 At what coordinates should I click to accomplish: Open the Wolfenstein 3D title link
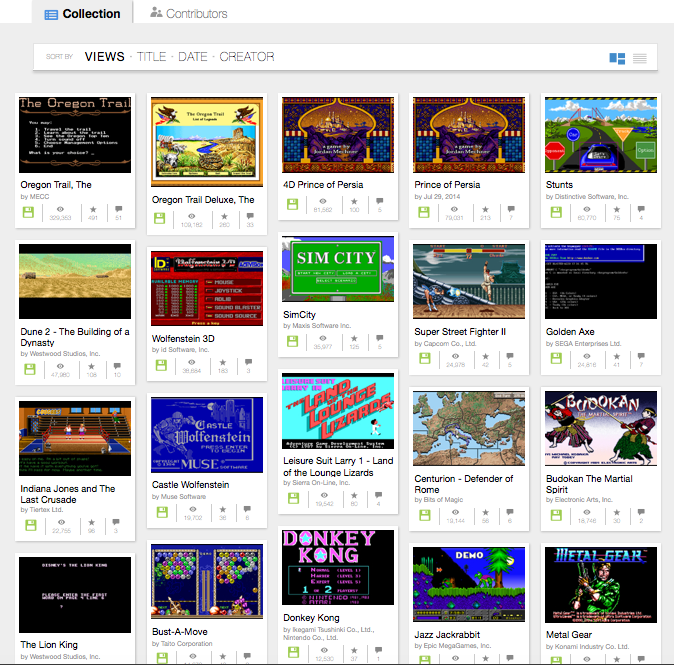pos(183,339)
